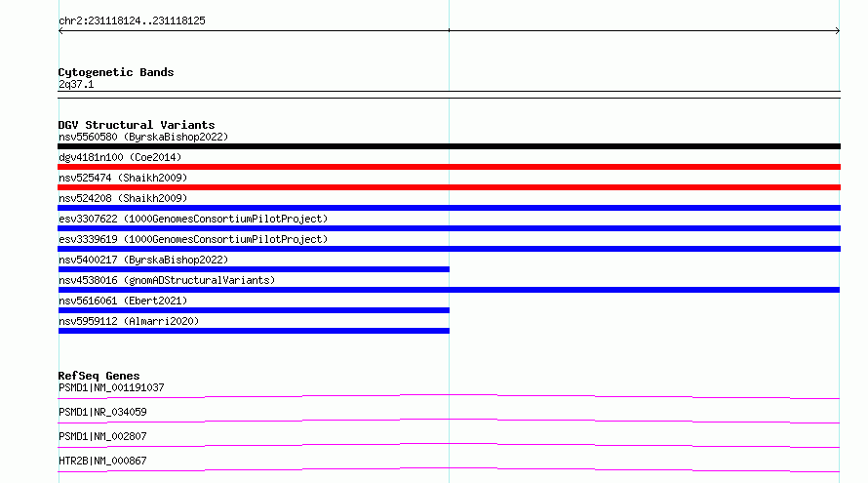The image size is (868, 483).
Task: Click the Cytogenetic Bands track title
Action: click(x=116, y=72)
